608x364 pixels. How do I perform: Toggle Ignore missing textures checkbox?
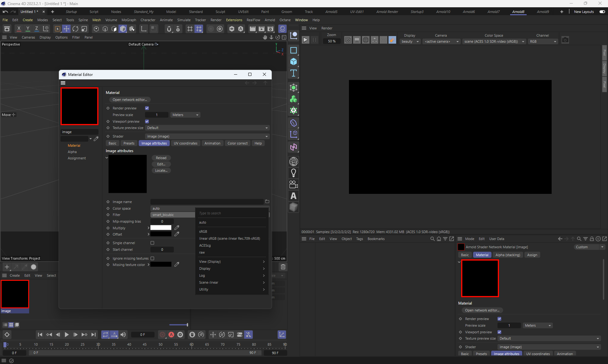pyautogui.click(x=152, y=258)
